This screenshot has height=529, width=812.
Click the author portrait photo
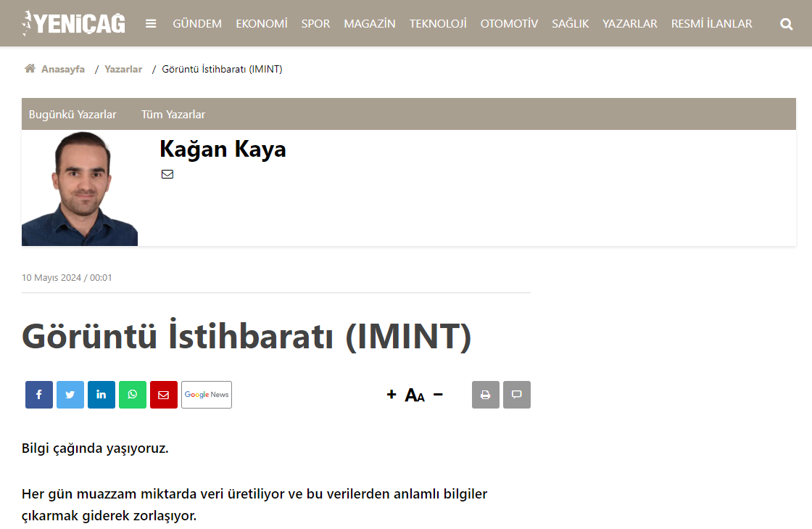(x=80, y=188)
